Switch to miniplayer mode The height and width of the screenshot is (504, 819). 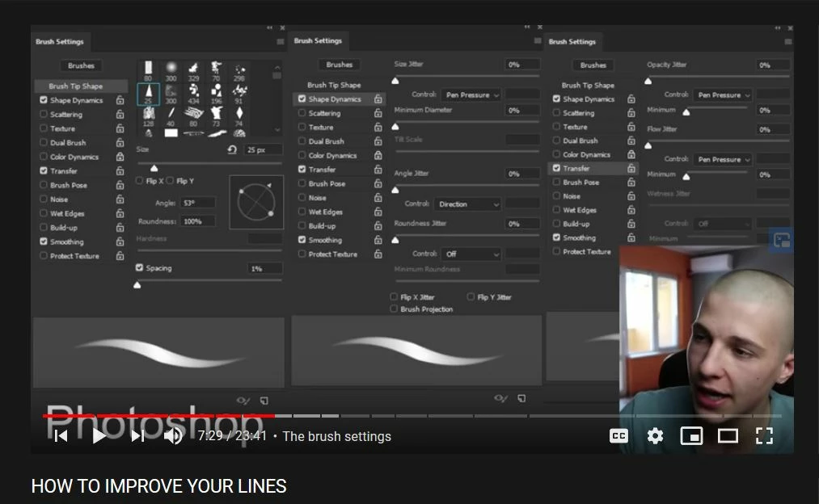coord(691,435)
